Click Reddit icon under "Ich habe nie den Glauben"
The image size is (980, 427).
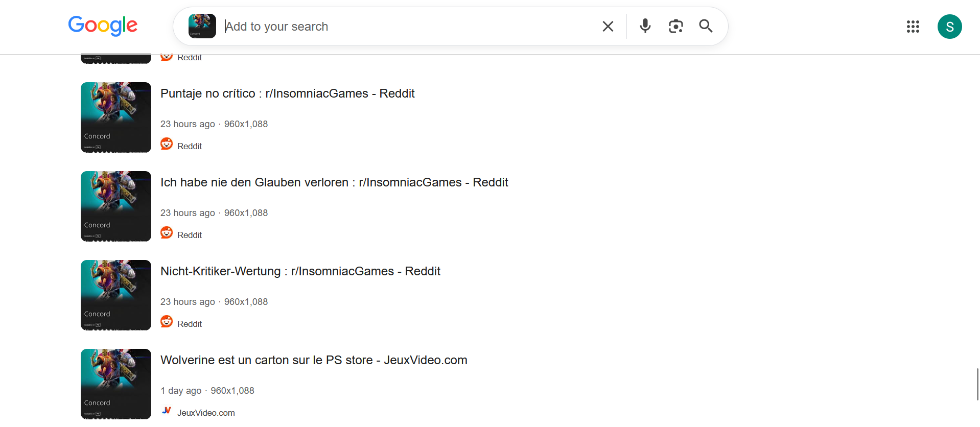coord(167,233)
